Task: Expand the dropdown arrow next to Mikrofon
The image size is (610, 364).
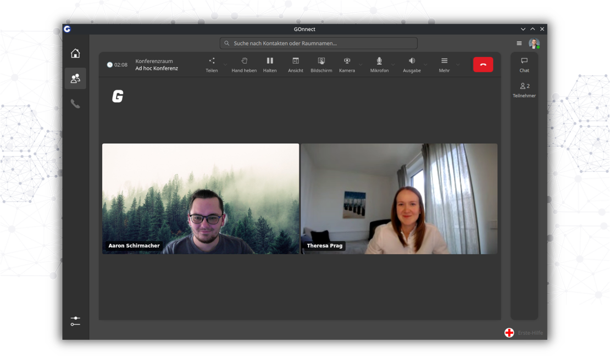Action: pos(393,65)
